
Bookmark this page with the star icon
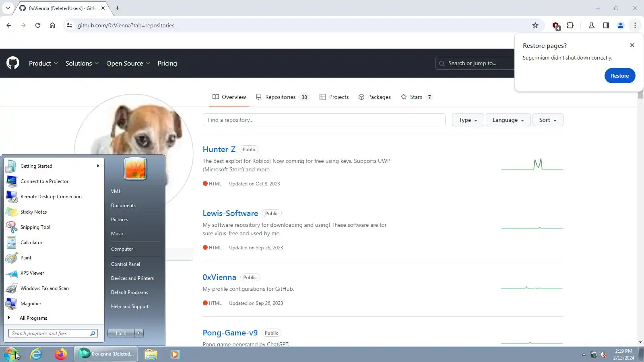[535, 25]
